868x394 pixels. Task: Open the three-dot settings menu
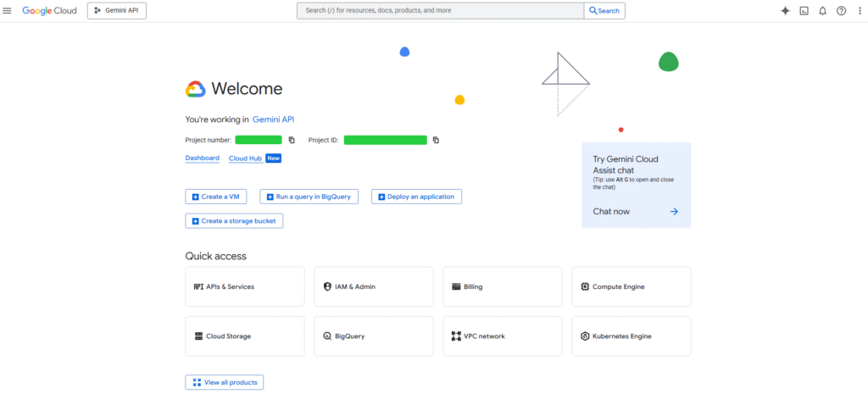point(860,10)
